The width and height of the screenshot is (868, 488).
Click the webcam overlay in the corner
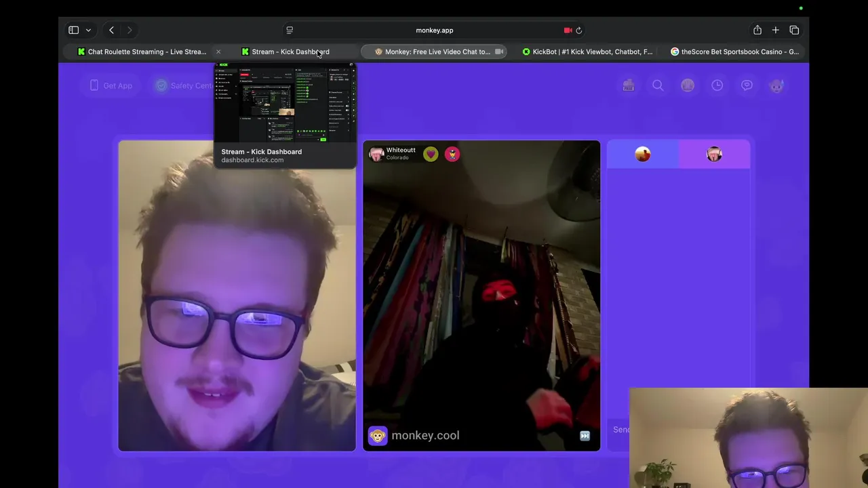coord(749,438)
